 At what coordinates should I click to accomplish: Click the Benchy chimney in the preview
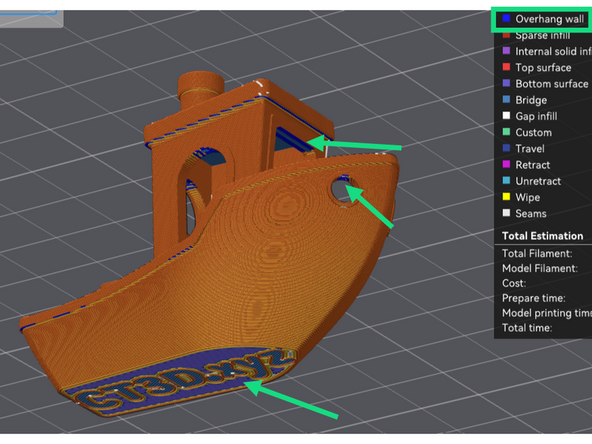pos(201,90)
